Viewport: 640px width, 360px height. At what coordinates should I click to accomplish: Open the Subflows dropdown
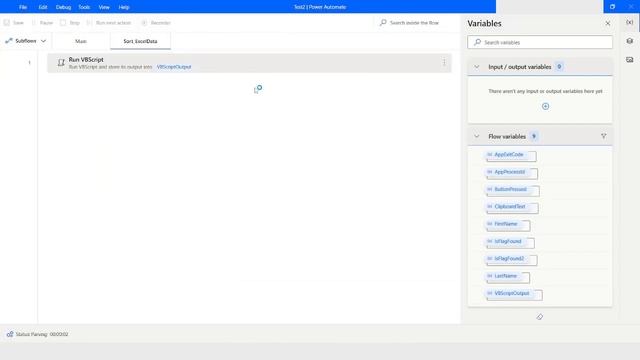[26, 41]
